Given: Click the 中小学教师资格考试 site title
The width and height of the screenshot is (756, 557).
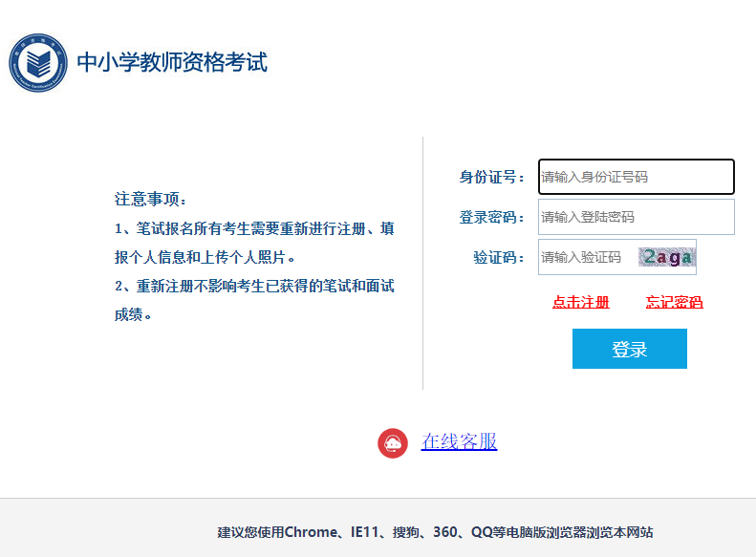Looking at the screenshot, I should (x=172, y=63).
